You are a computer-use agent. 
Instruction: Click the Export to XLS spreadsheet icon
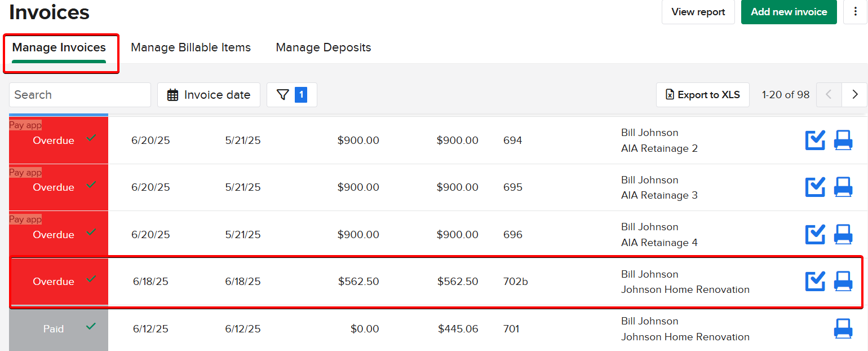670,94
